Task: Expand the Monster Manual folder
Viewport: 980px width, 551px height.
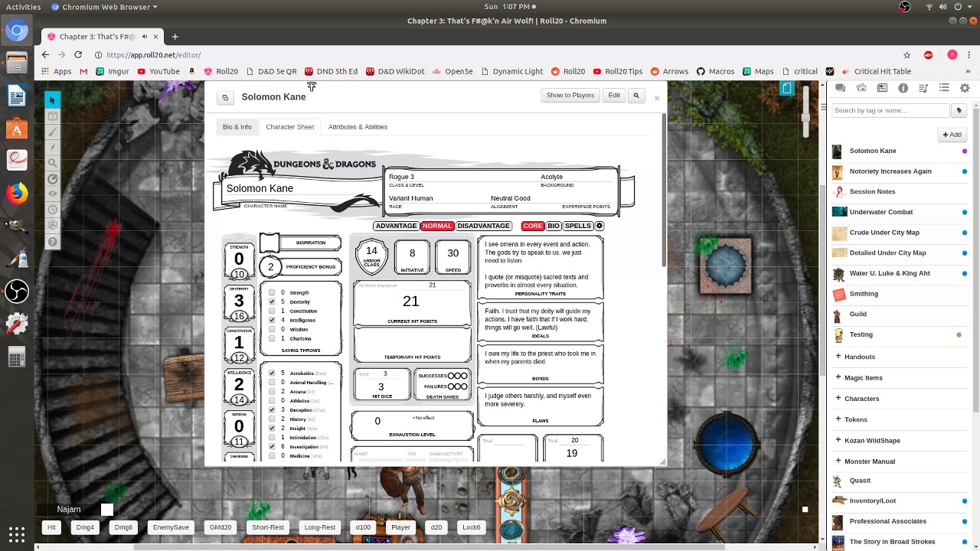Action: (x=838, y=461)
